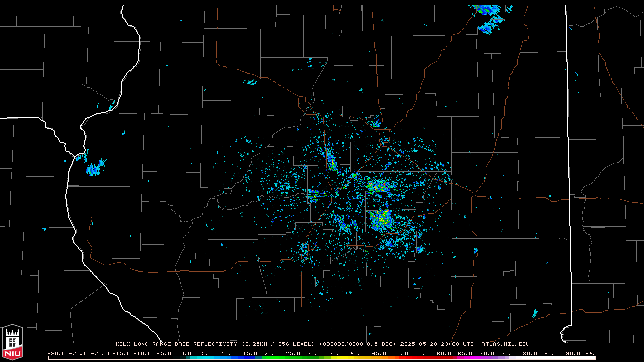Click the 85.0 scale label
Image resolution: width=644 pixels, height=362 pixels.
point(552,354)
